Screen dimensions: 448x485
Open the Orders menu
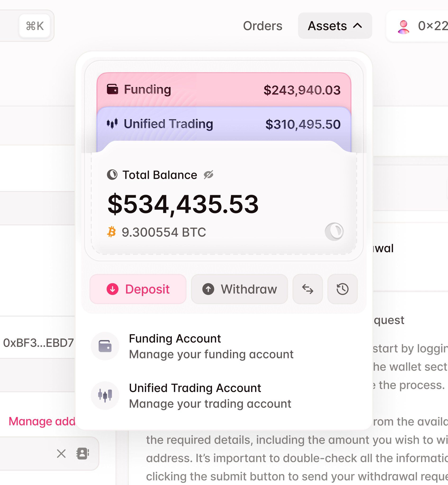click(x=263, y=26)
